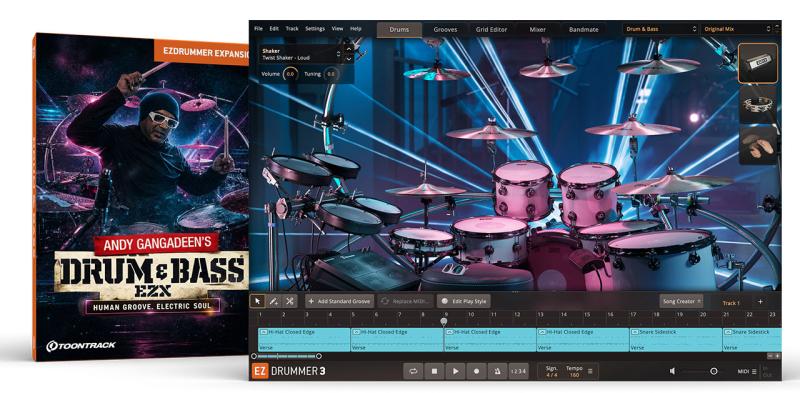Zoom out timeline with minus button
800x393 pixels.
point(770,356)
